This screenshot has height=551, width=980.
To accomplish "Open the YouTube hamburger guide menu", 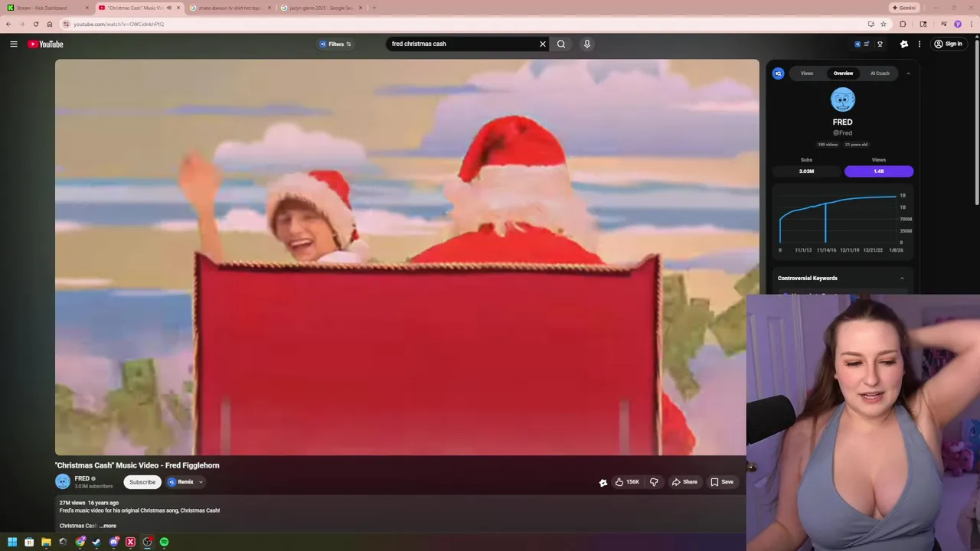I will [14, 44].
